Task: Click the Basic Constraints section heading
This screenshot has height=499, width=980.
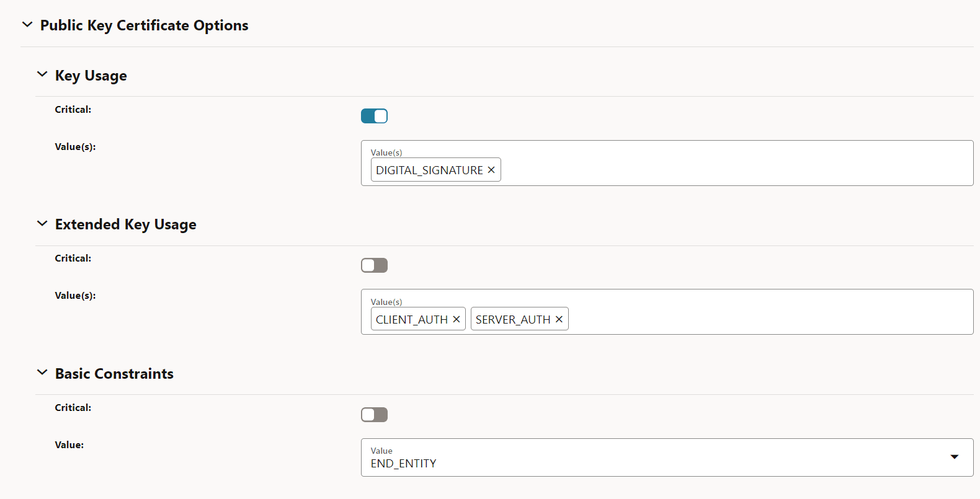Action: (114, 373)
